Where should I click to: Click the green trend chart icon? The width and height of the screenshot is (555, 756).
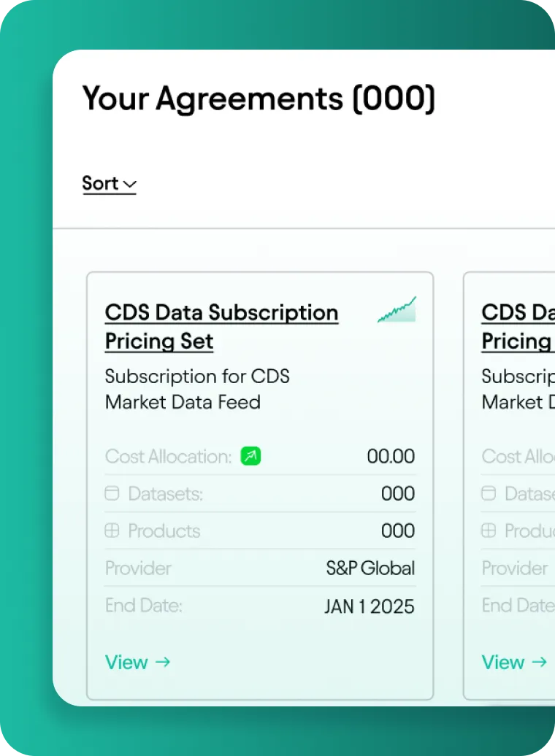tap(397, 309)
